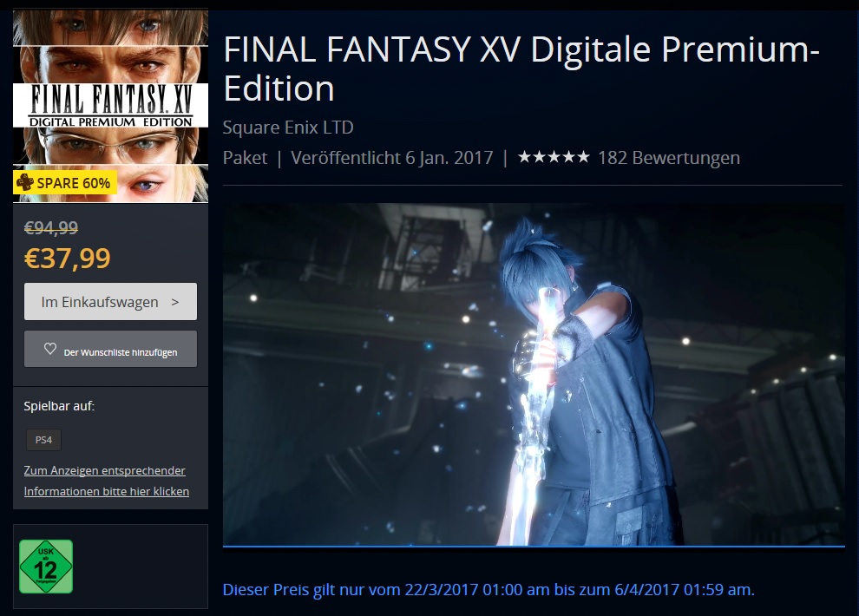Click the crossed-out original price €94,99
Screen dimensions: 859x616
click(51, 227)
